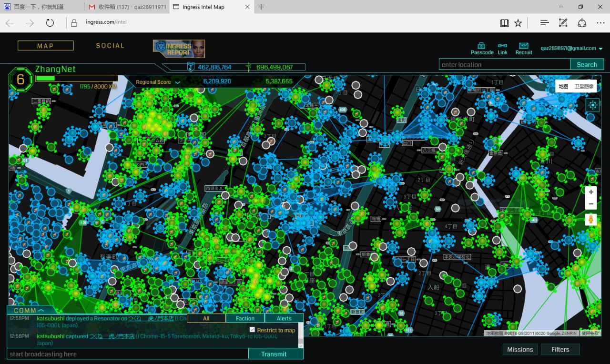610x364 pixels.
Task: Center map on current location
Action: pos(593,105)
